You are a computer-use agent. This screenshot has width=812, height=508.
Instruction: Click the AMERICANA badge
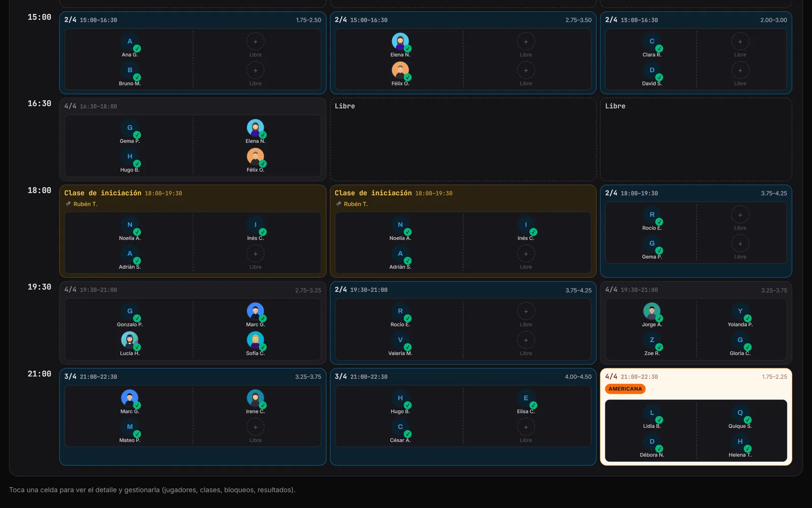[x=625, y=389]
